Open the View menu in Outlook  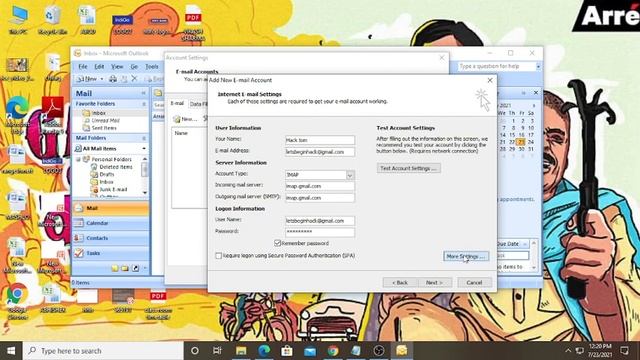(117, 66)
